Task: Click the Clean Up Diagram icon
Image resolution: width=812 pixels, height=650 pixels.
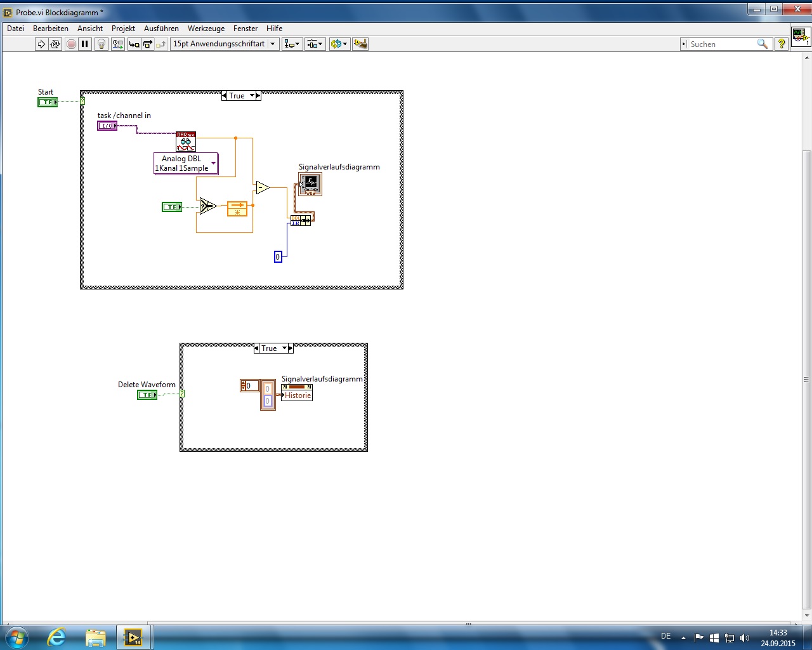Action: coord(360,44)
